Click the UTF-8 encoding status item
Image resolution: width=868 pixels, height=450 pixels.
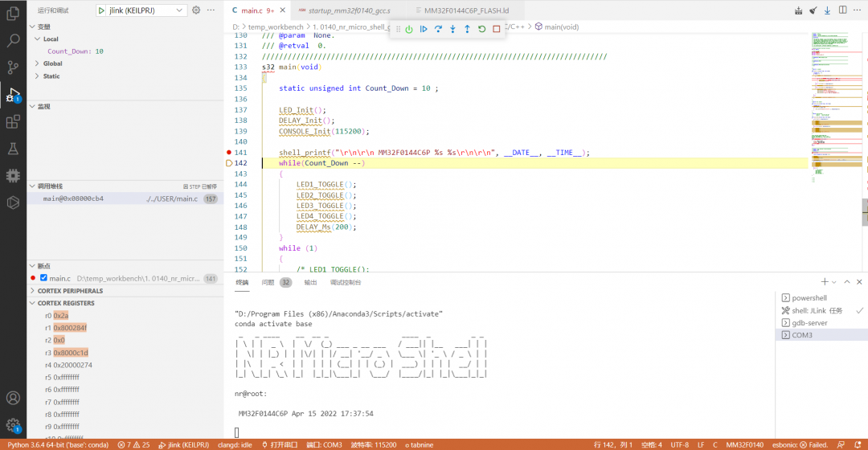(x=680, y=444)
